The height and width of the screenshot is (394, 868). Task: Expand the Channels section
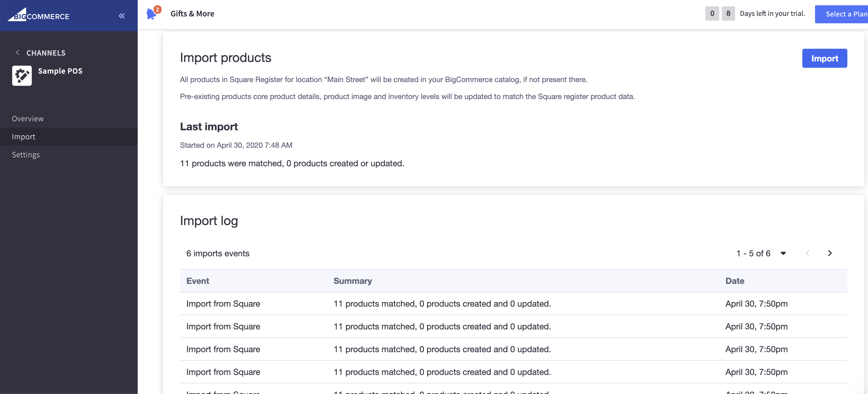[46, 53]
